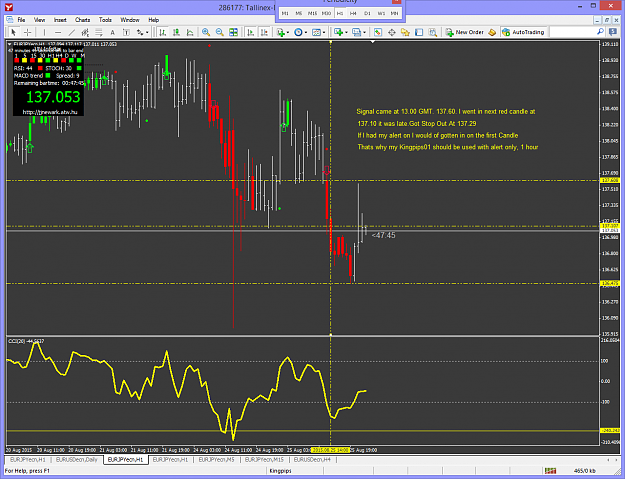The width and height of the screenshot is (625, 479).
Task: Click the 465/0 kb connection status
Action: coord(585,471)
